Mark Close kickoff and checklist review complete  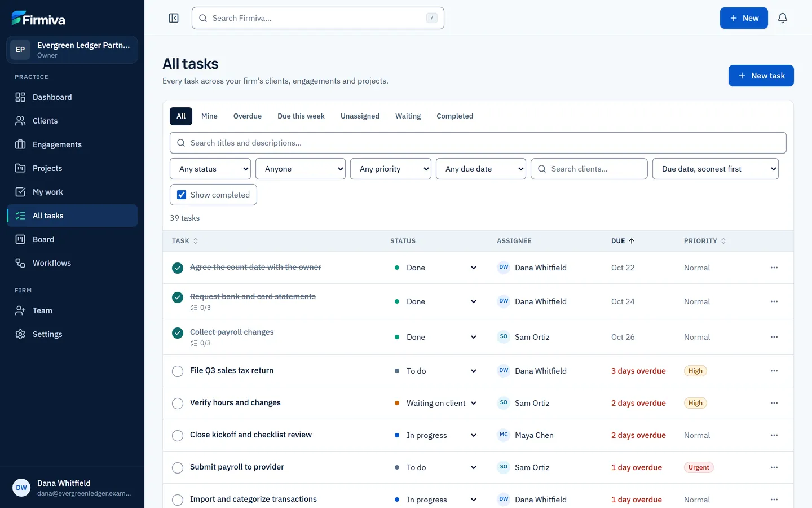[x=178, y=435]
